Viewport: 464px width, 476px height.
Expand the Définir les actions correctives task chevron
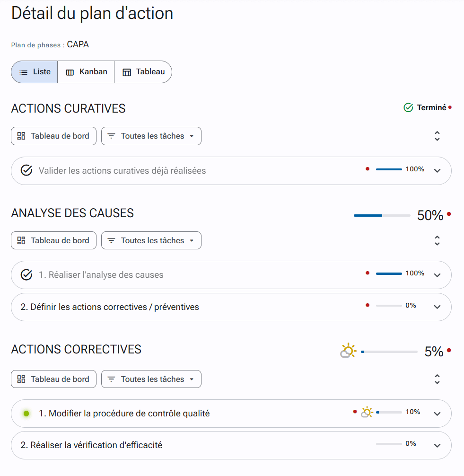437,307
